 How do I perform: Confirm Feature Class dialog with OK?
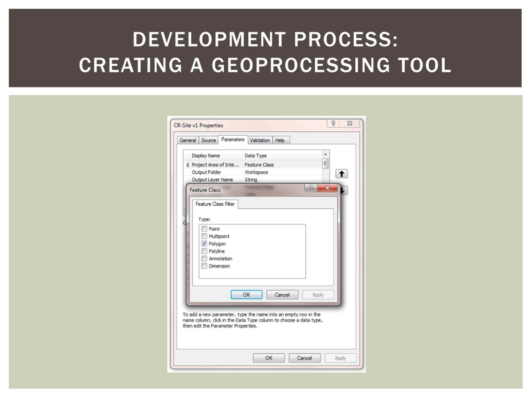(246, 295)
